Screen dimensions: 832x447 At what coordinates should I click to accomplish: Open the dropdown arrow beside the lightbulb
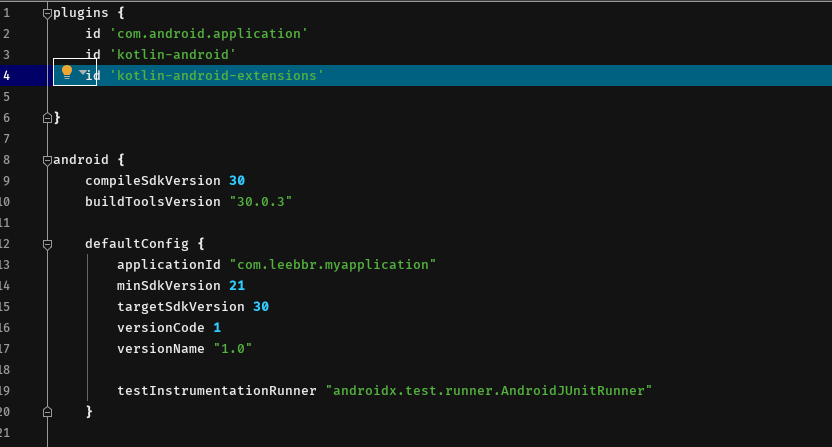[82, 72]
